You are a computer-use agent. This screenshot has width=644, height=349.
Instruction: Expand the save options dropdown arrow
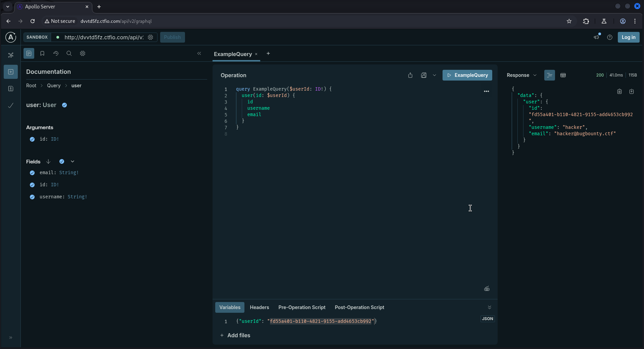coord(434,75)
